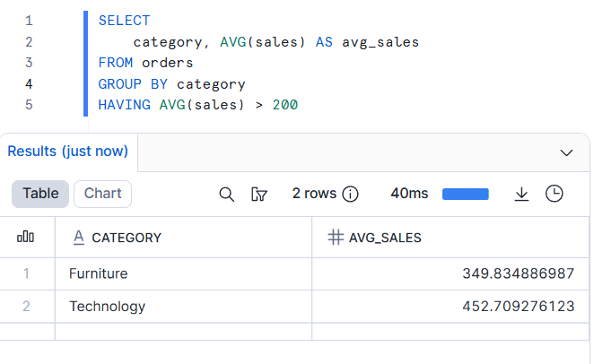Select the Results (just now) tab

pyautogui.click(x=68, y=152)
